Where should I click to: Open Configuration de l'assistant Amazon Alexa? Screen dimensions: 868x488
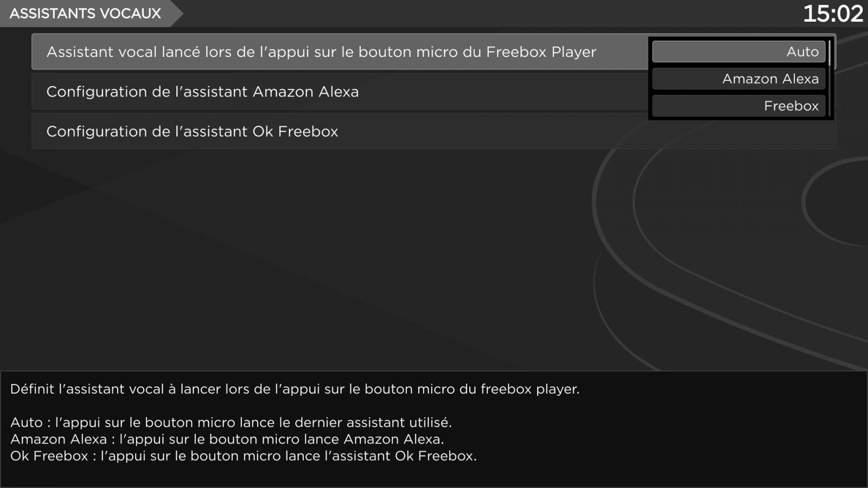202,92
